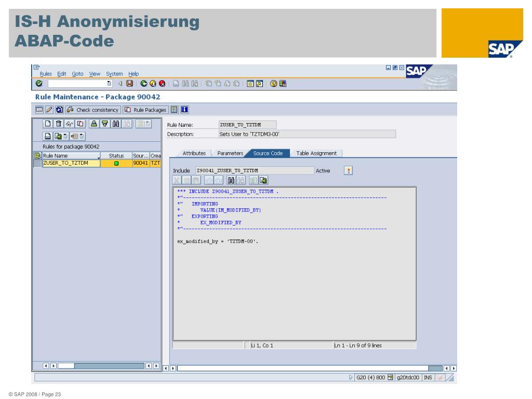This screenshot has width=532, height=399.
Task: Click the red Cancel icon
Action: 162,84
